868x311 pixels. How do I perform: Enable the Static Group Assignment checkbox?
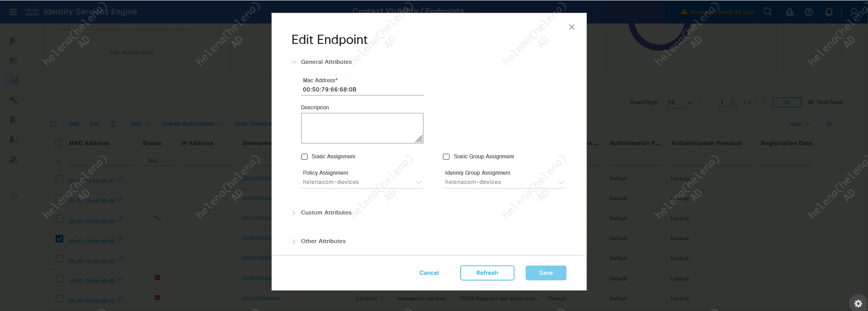pos(447,157)
